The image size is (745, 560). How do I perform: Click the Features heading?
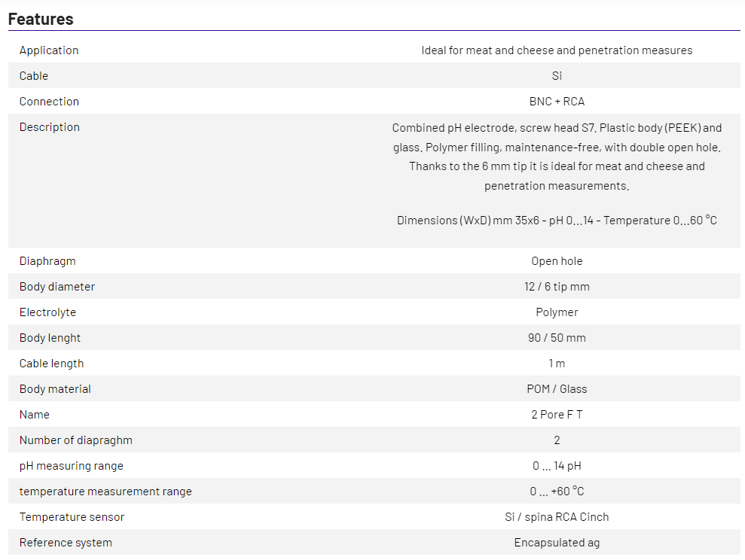[x=41, y=19]
